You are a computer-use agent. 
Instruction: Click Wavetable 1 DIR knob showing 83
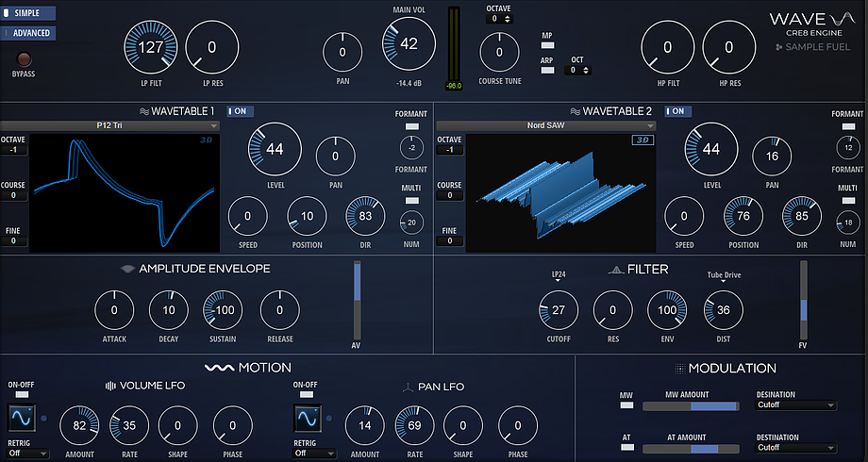pos(365,216)
